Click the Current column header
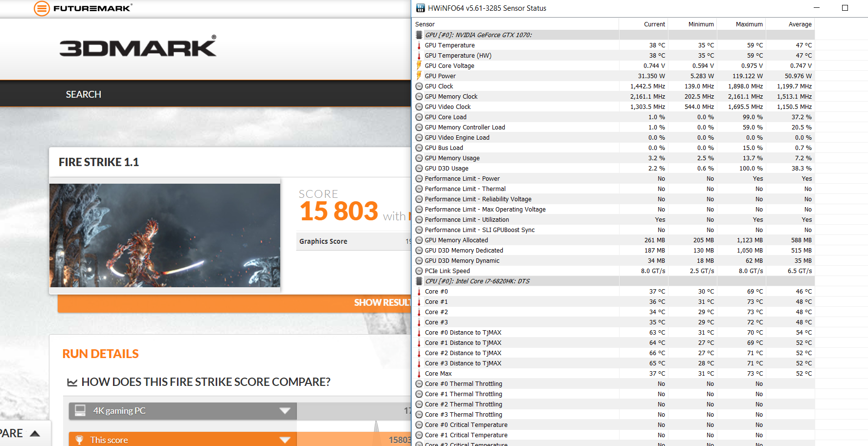 (x=644, y=24)
